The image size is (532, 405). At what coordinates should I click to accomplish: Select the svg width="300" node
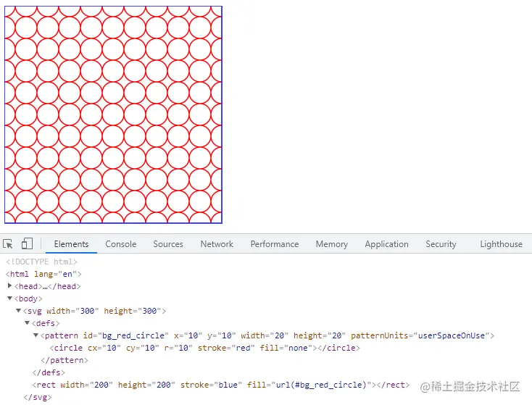[94, 311]
